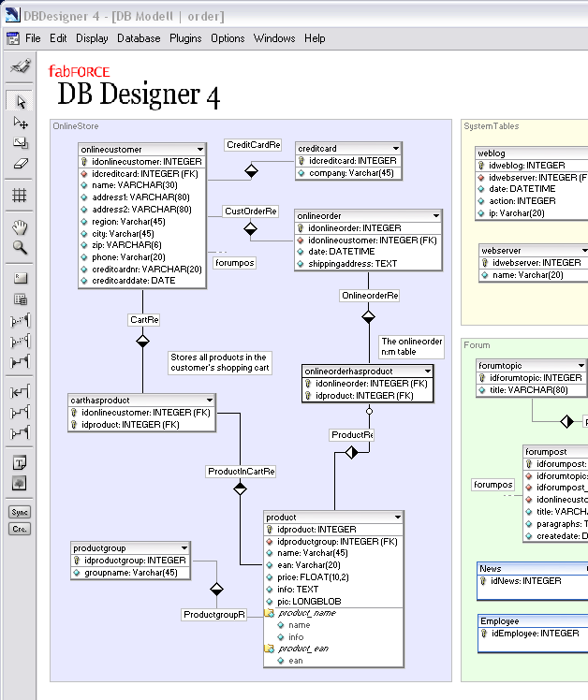Viewport: 588px width, 700px height.
Task: Click key icon of idNews in News table
Action: [x=483, y=581]
